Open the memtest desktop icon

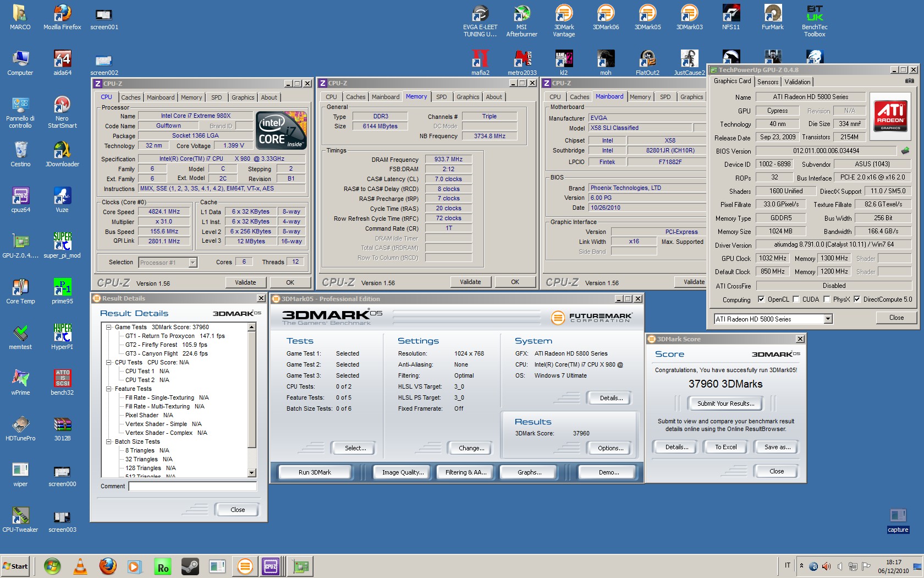pyautogui.click(x=20, y=337)
